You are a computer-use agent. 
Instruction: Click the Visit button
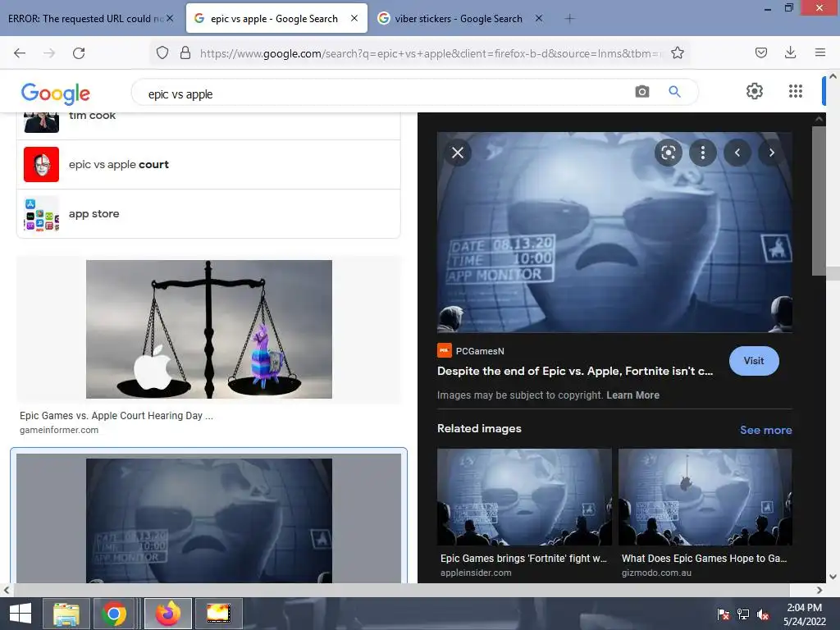pyautogui.click(x=754, y=361)
